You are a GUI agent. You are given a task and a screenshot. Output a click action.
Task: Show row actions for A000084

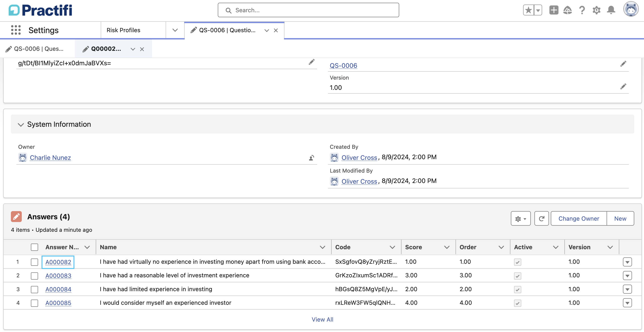click(x=627, y=289)
